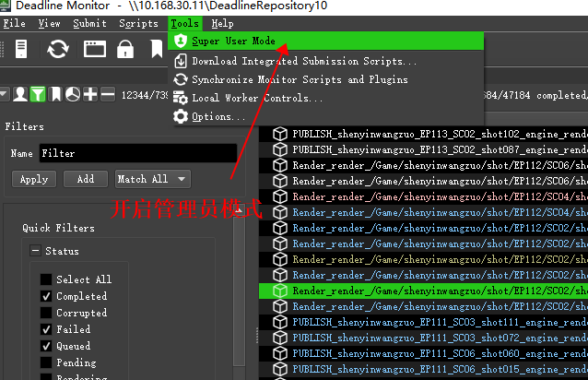The height and width of the screenshot is (380, 588).
Task: Select Super User Mode from Tools menu
Action: click(x=233, y=42)
